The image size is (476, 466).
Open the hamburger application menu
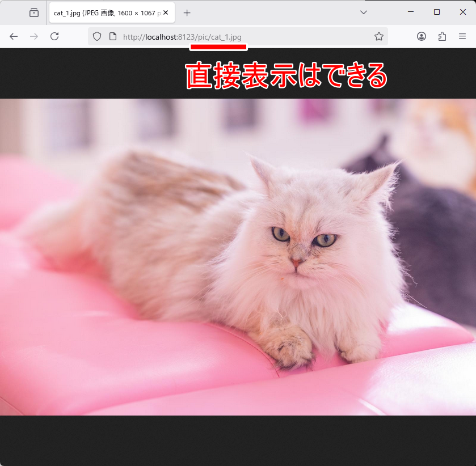point(462,36)
